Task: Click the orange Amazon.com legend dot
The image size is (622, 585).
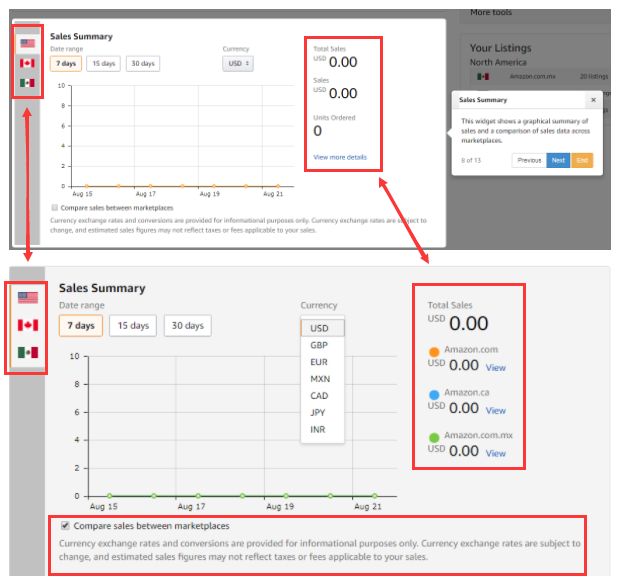Action: click(434, 352)
